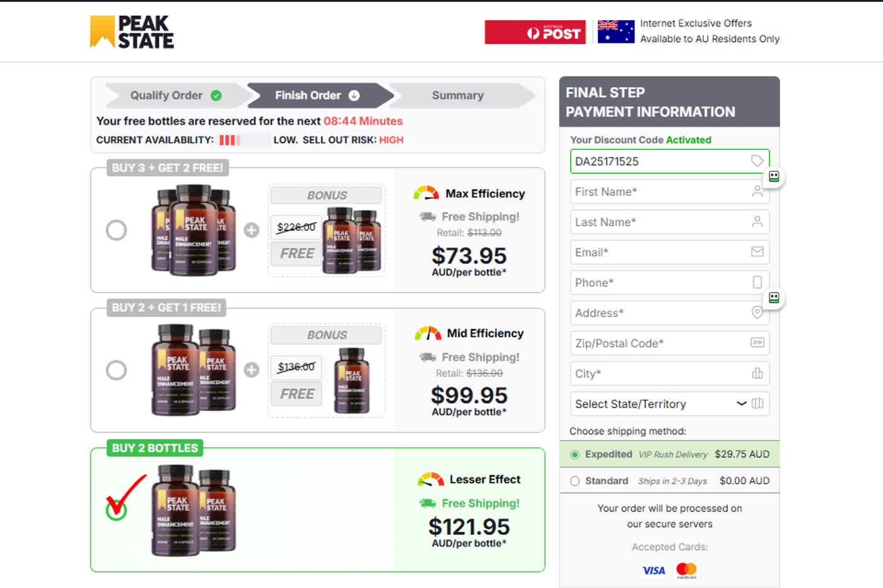
Task: Choose Expedited VIP Rush Delivery shipping
Action: 575,454
